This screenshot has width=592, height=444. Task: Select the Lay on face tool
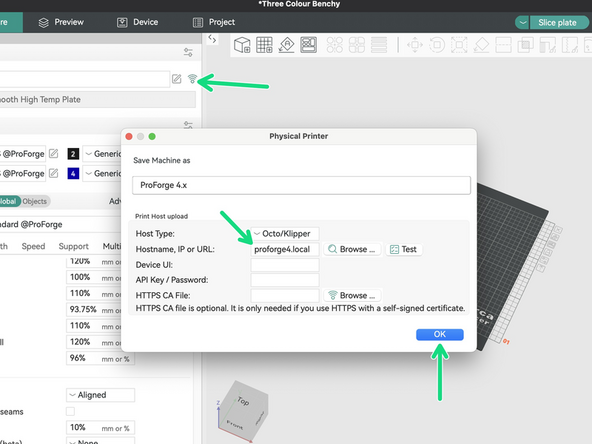point(481,45)
